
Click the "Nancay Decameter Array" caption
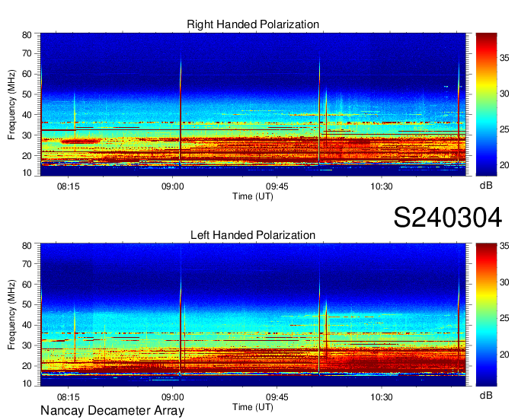click(112, 410)
